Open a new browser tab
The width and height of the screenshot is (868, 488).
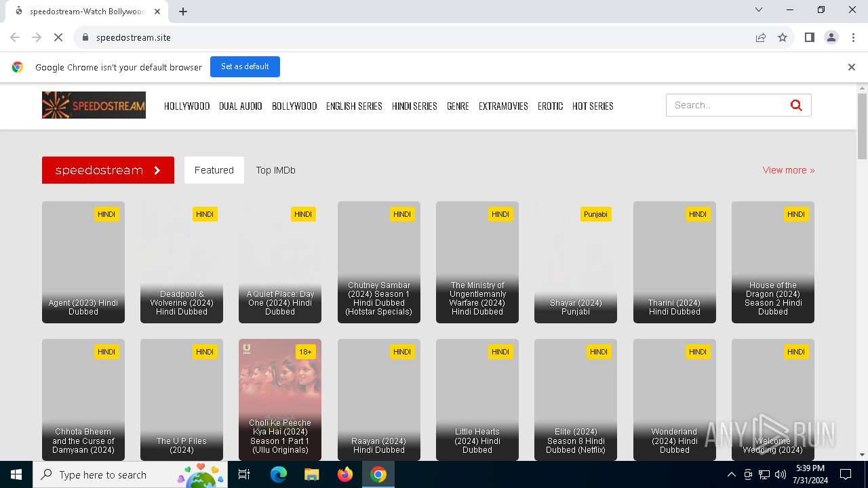click(x=183, y=11)
